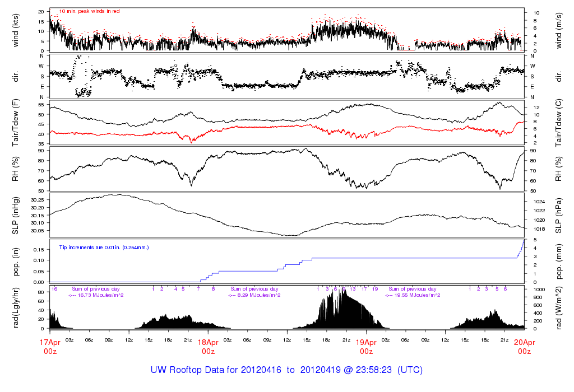Viewport: 574px width, 392px height.
Task: Click the '10 min. peak winds in red' note
Action: pos(89,11)
